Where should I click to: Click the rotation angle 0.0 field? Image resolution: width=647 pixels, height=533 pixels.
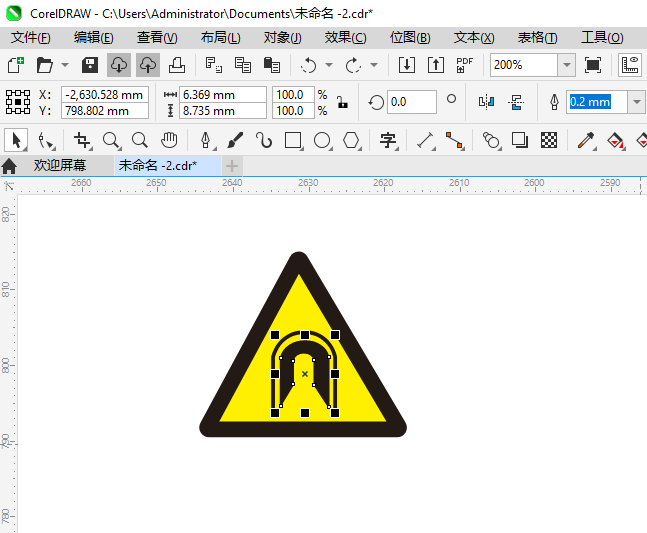(411, 102)
